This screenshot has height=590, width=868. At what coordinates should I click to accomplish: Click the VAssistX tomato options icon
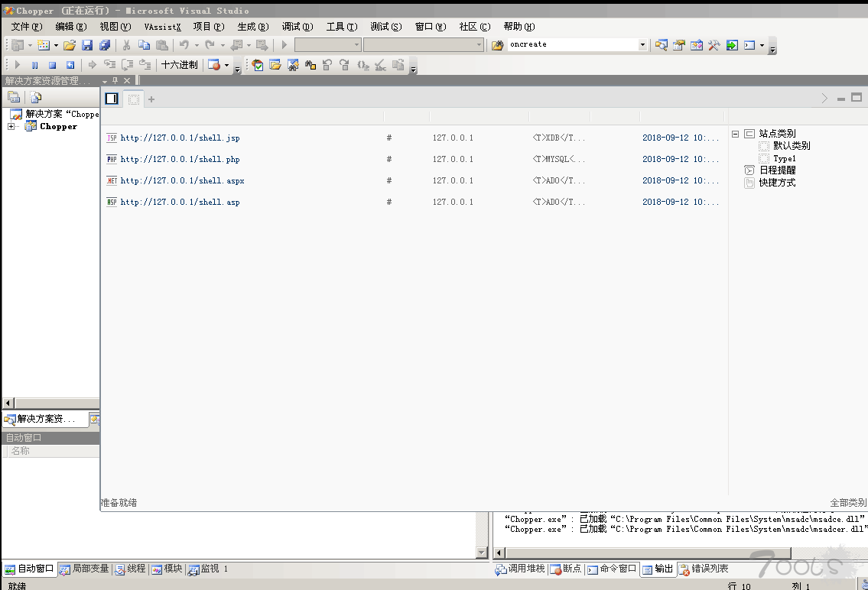click(x=258, y=65)
